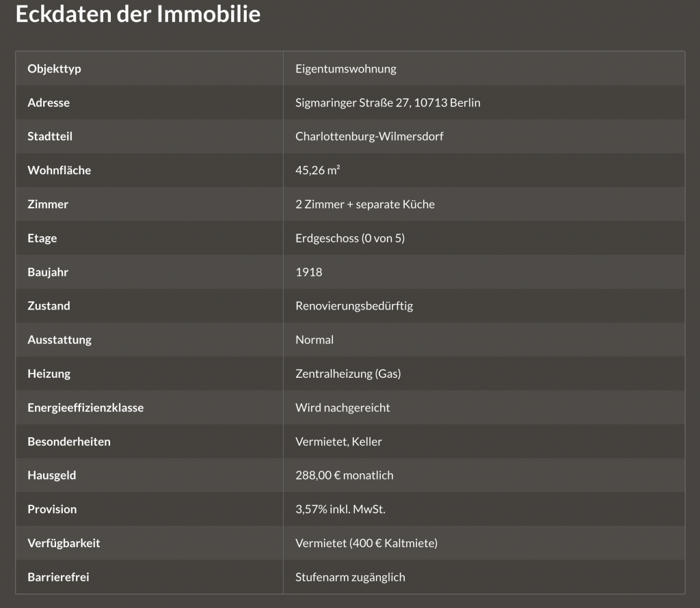Click the Eckdaten der Immobilie heading
700x608 pixels.
138,14
